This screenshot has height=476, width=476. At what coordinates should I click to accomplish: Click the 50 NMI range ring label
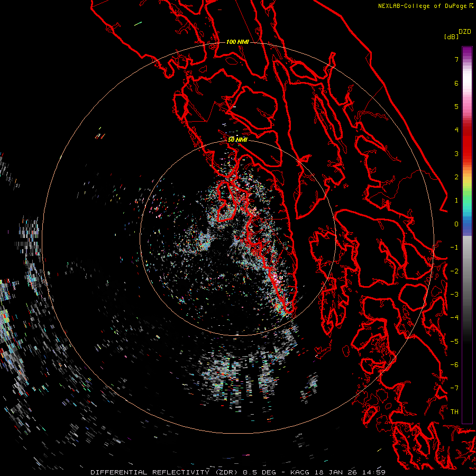point(237,140)
